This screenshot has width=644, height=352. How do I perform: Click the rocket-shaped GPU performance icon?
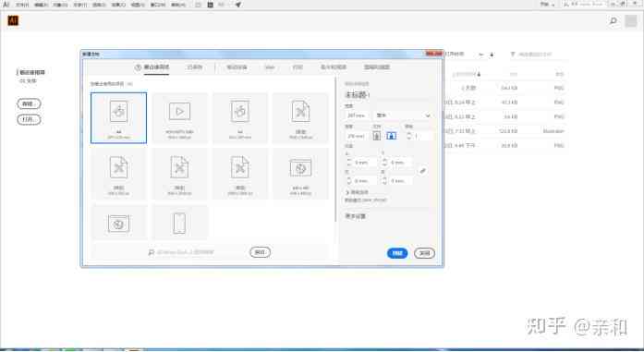(x=238, y=5)
